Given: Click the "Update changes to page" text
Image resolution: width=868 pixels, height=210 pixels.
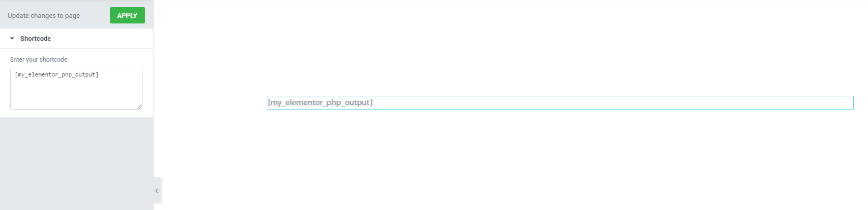Looking at the screenshot, I should point(44,16).
